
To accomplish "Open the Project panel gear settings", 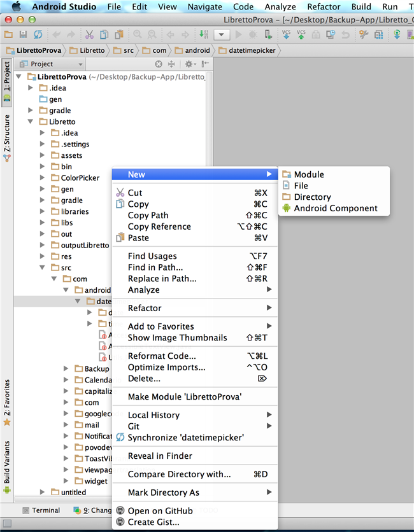I will (x=189, y=64).
